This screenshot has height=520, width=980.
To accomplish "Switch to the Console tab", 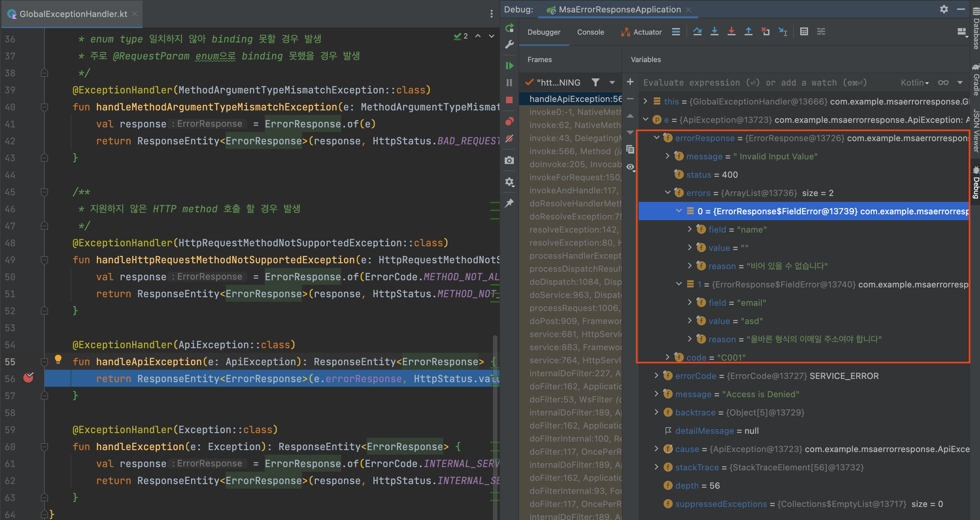I will 590,32.
